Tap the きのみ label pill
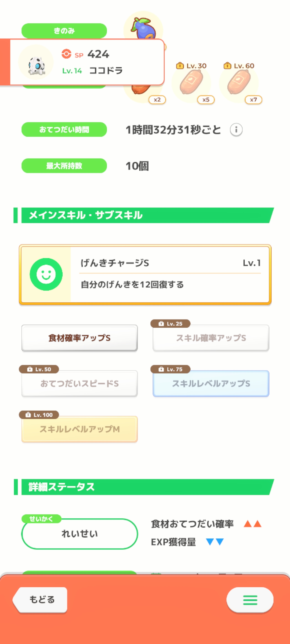This screenshot has height=644, width=290. coord(64,31)
